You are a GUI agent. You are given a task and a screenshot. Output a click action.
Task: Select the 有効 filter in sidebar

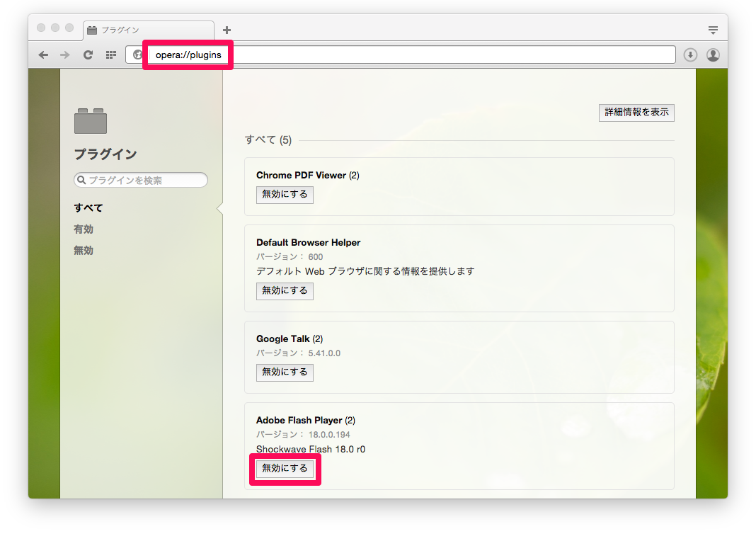point(84,229)
